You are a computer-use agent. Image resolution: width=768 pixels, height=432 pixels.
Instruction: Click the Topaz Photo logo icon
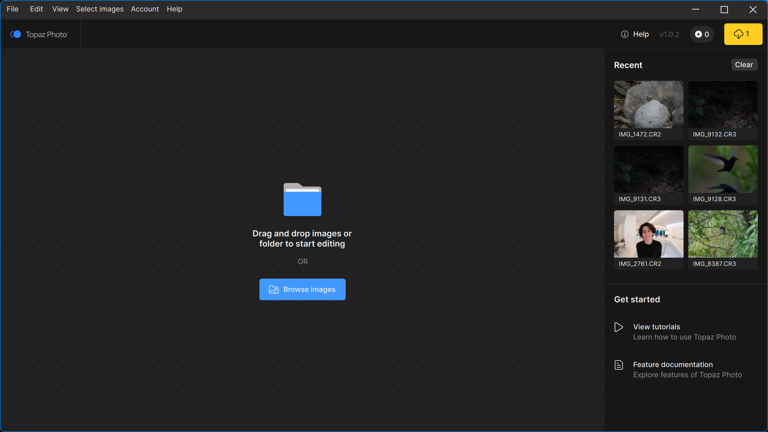(16, 34)
